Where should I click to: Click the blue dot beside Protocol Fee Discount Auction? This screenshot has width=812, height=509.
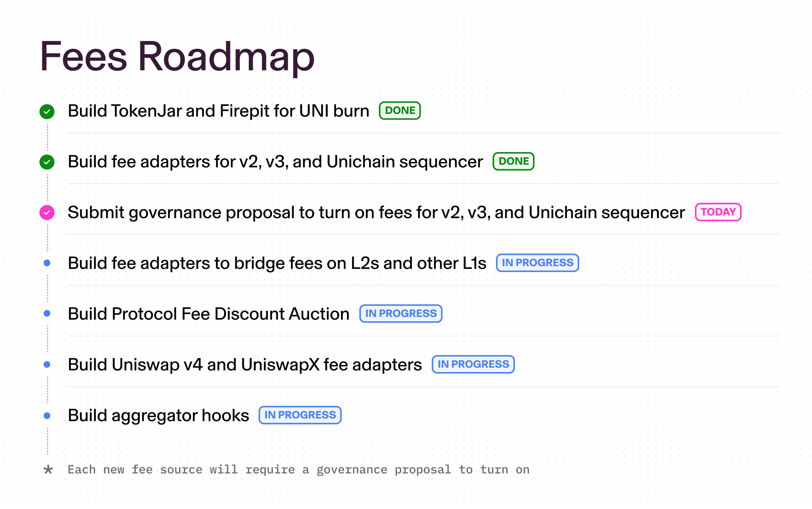47,314
